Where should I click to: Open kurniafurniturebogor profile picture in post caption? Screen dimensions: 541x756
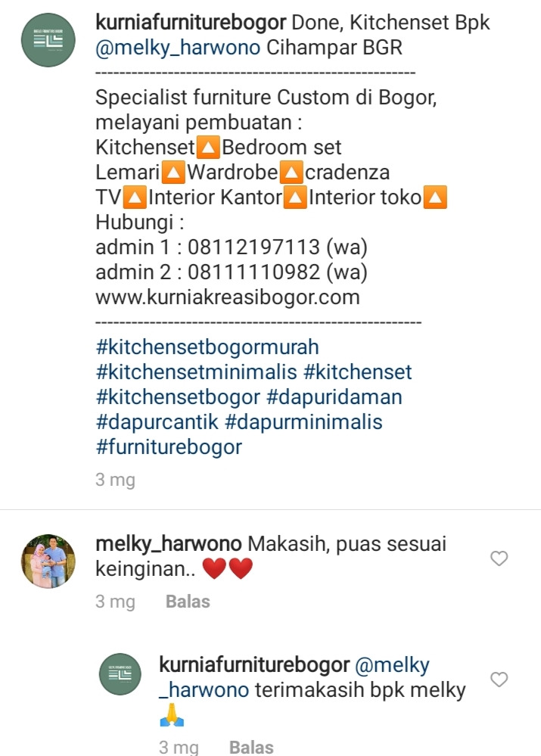pyautogui.click(x=48, y=40)
